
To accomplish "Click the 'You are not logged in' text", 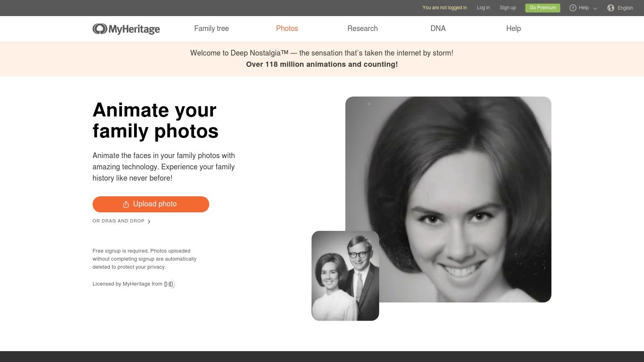I will point(444,8).
